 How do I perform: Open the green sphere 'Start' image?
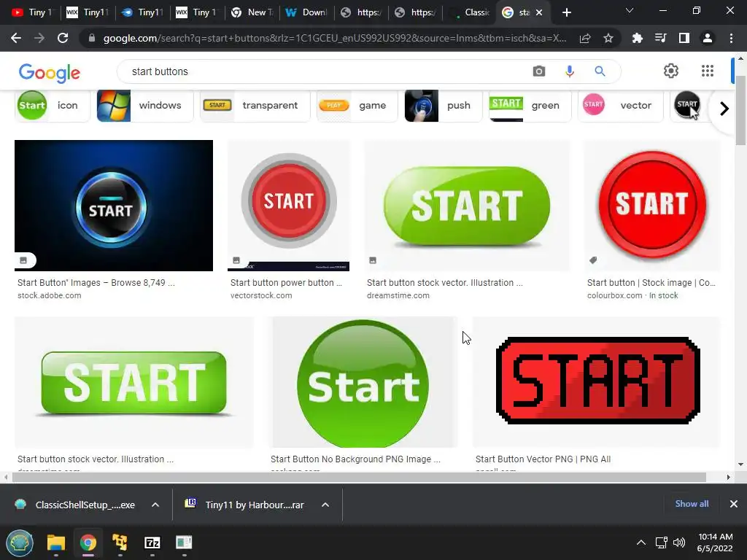point(363,382)
